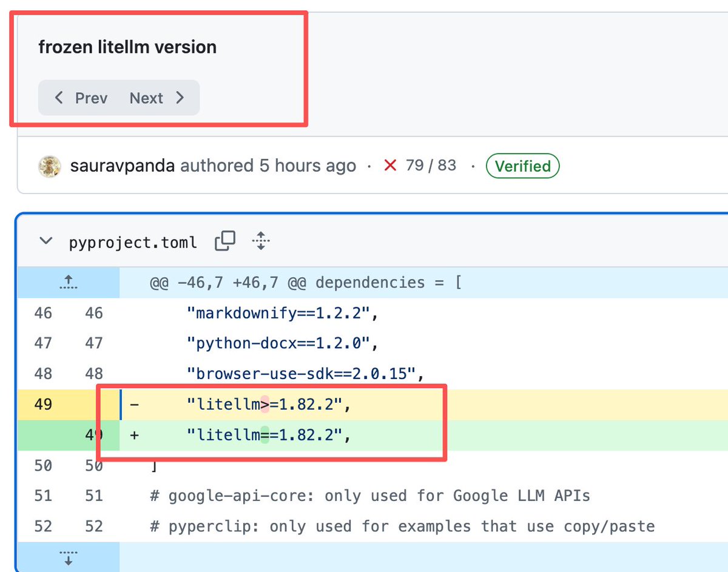Image resolution: width=728 pixels, height=572 pixels.
Task: Expand all lines in pyproject.toml
Action: click(261, 241)
